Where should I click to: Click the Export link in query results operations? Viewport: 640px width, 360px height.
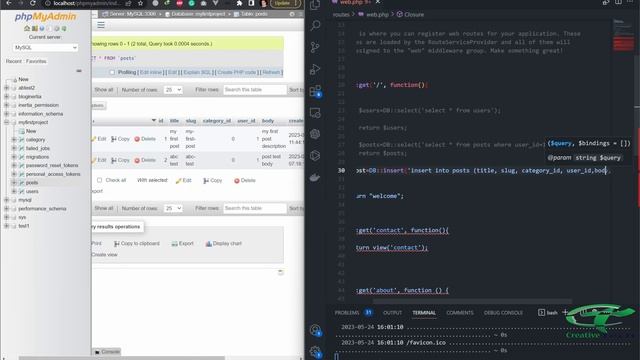coord(182,243)
